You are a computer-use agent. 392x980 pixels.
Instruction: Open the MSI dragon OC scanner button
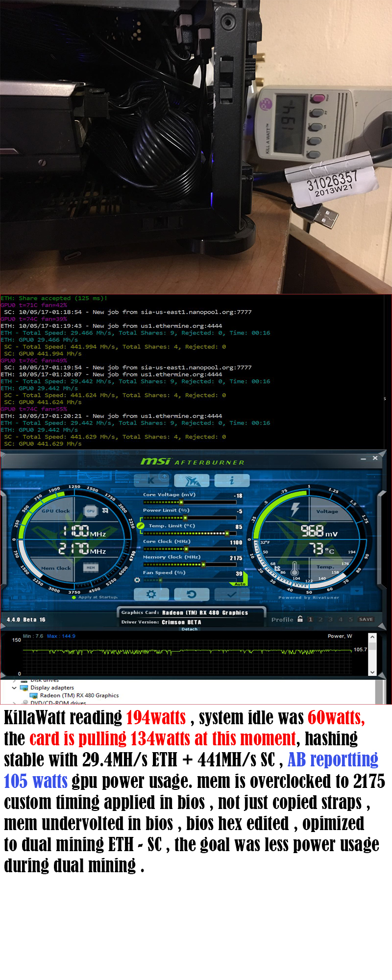(192, 480)
